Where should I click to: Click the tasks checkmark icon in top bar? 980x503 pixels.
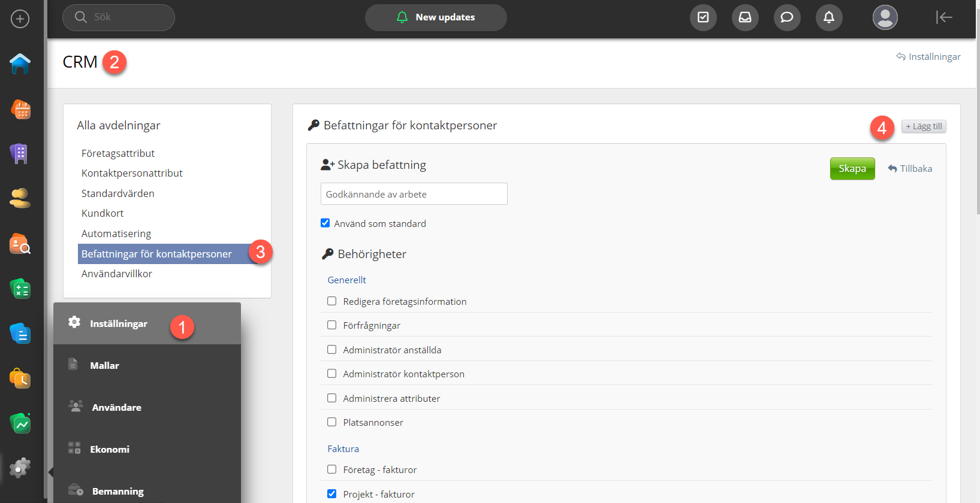(703, 17)
